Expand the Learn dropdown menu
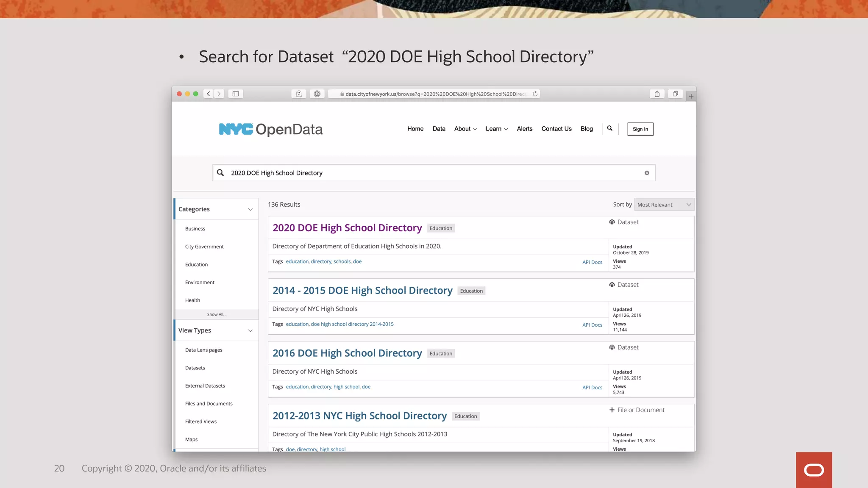Viewport: 868px width, 488px height. [497, 129]
